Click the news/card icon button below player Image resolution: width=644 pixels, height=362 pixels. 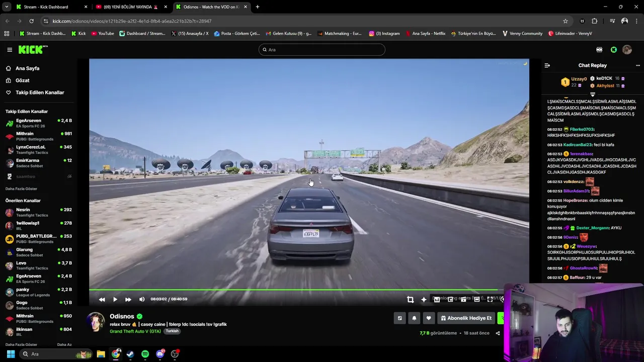pyautogui.click(x=399, y=318)
